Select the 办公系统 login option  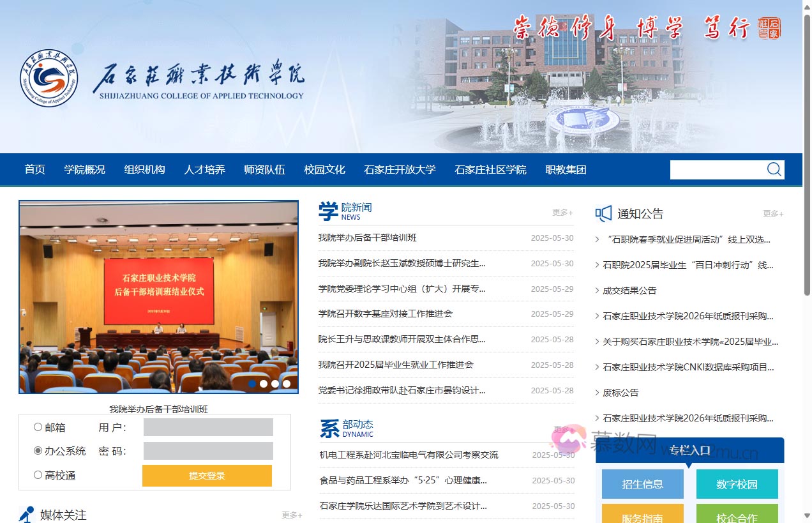pyautogui.click(x=38, y=451)
